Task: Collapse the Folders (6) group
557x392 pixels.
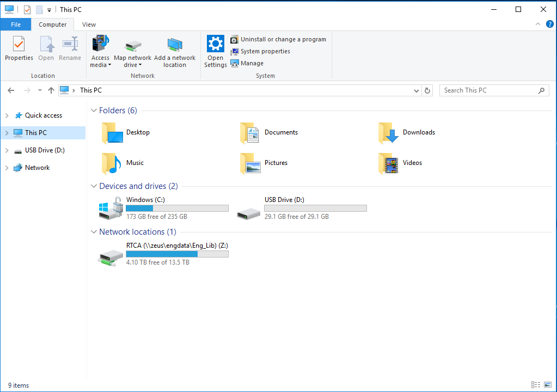Action: tap(94, 111)
